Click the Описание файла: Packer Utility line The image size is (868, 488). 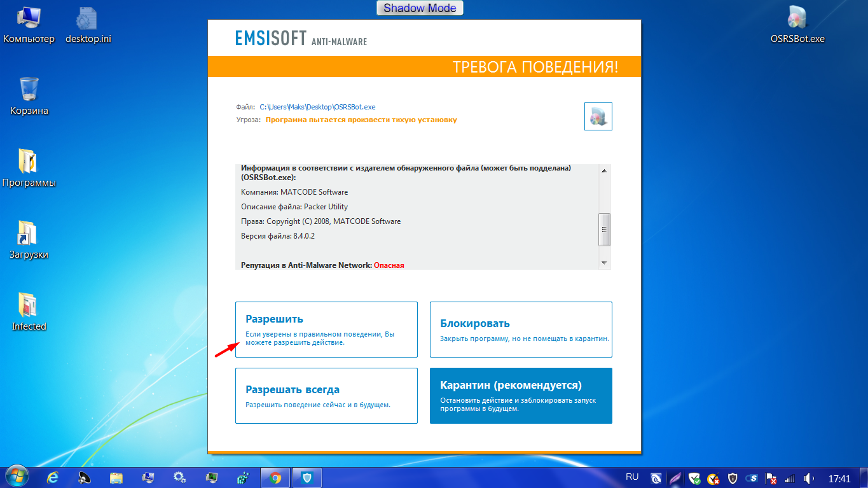(294, 207)
